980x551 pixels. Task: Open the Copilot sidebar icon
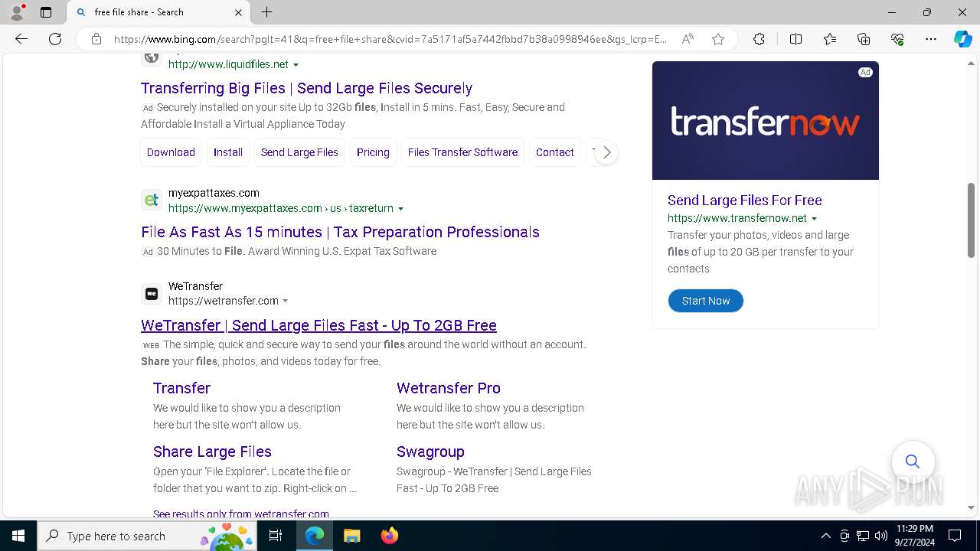pyautogui.click(x=962, y=39)
